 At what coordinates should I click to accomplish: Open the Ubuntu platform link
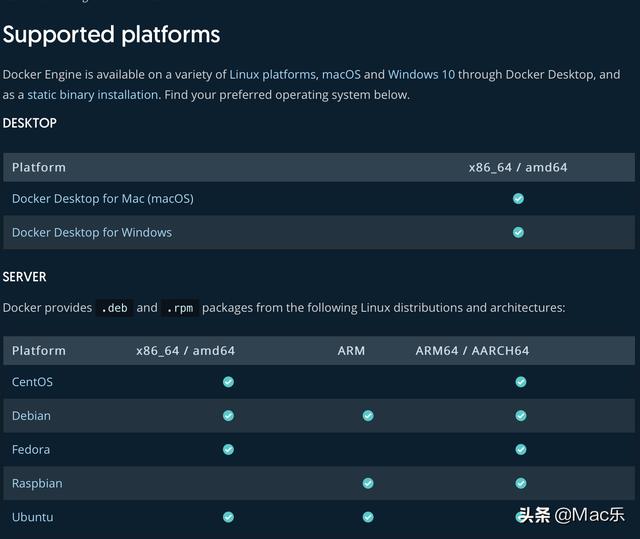point(33,517)
